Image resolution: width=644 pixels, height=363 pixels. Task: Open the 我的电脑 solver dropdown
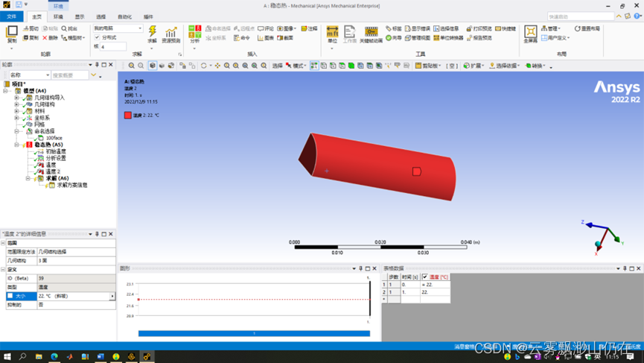click(x=118, y=28)
